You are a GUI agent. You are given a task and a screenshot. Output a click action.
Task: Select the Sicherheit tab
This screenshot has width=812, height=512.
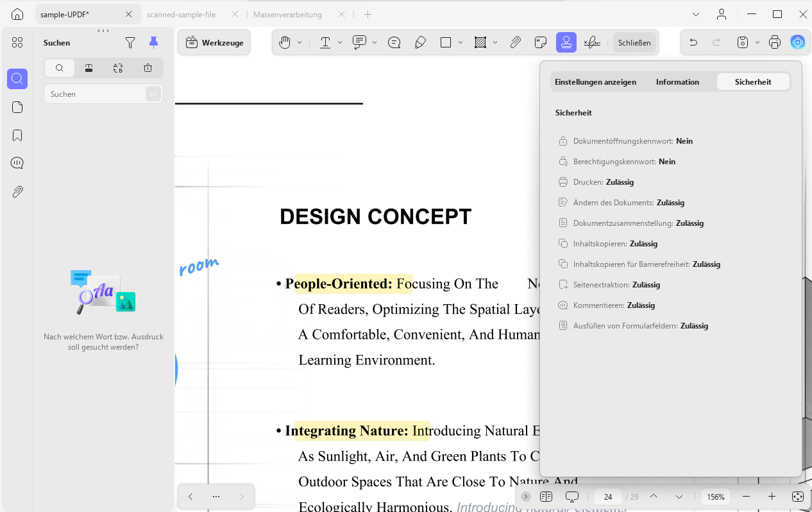coord(753,81)
